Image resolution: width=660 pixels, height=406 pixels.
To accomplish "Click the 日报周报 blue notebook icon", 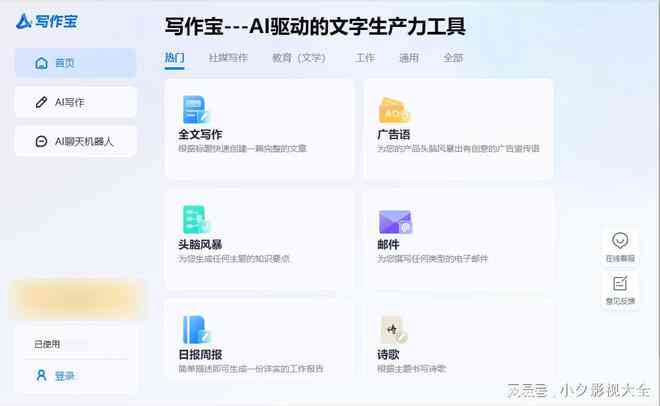I will coord(196,329).
